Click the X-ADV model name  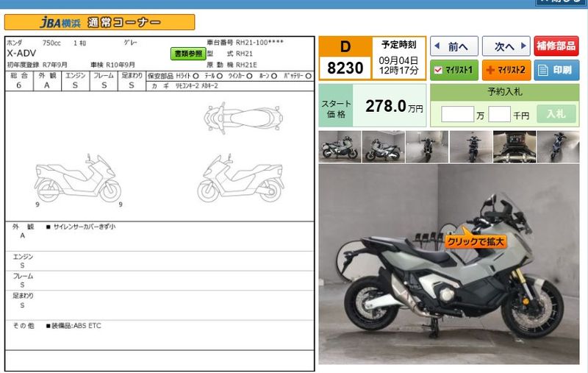coord(21,53)
